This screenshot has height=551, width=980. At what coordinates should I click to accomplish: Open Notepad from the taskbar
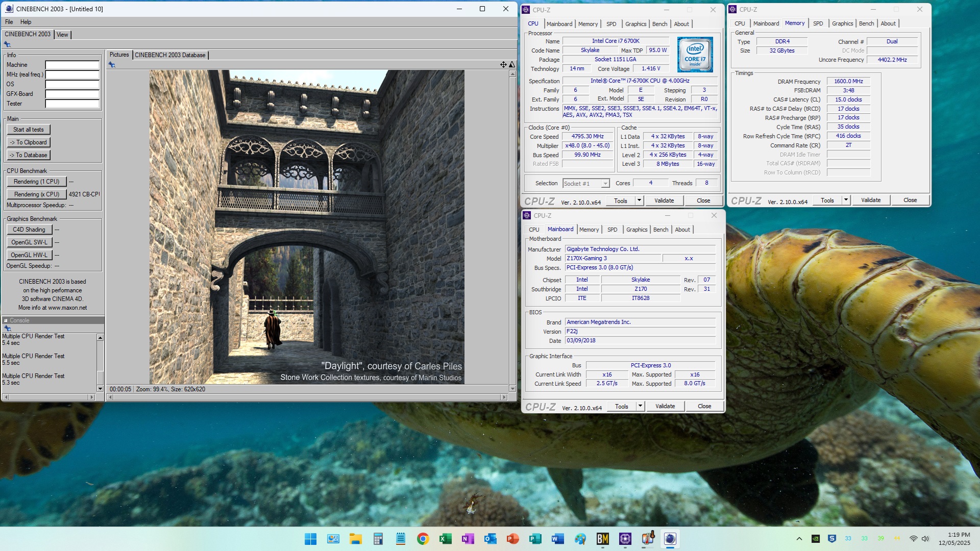[401, 539]
